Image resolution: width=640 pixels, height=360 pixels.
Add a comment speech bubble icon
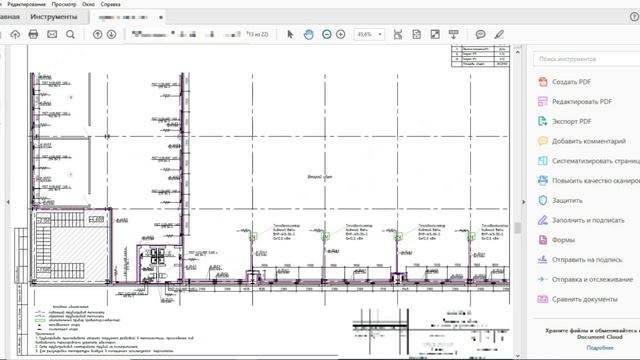[480, 34]
